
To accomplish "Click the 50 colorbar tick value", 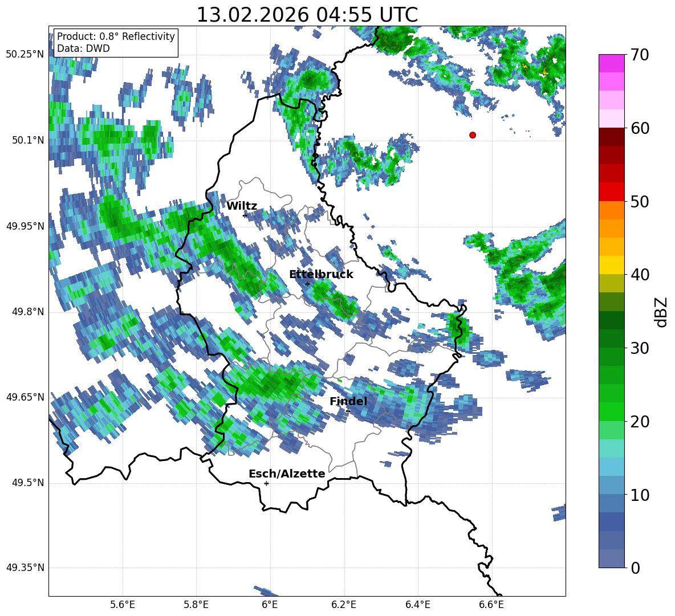I will [640, 201].
